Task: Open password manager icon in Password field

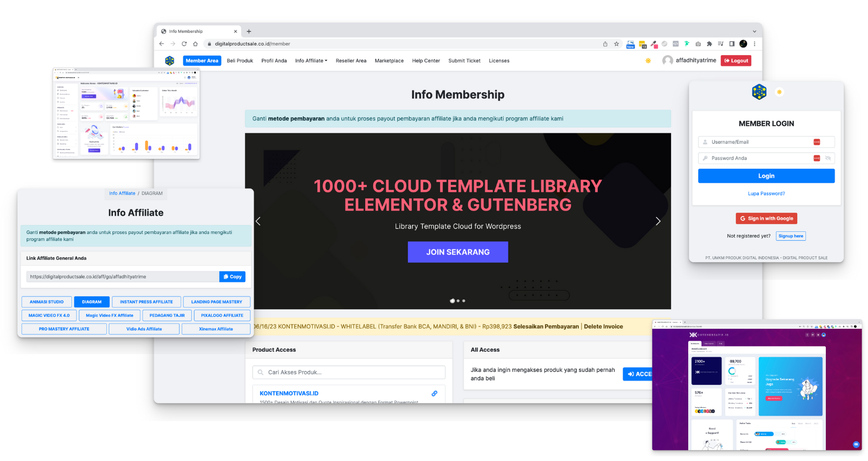Action: click(816, 158)
